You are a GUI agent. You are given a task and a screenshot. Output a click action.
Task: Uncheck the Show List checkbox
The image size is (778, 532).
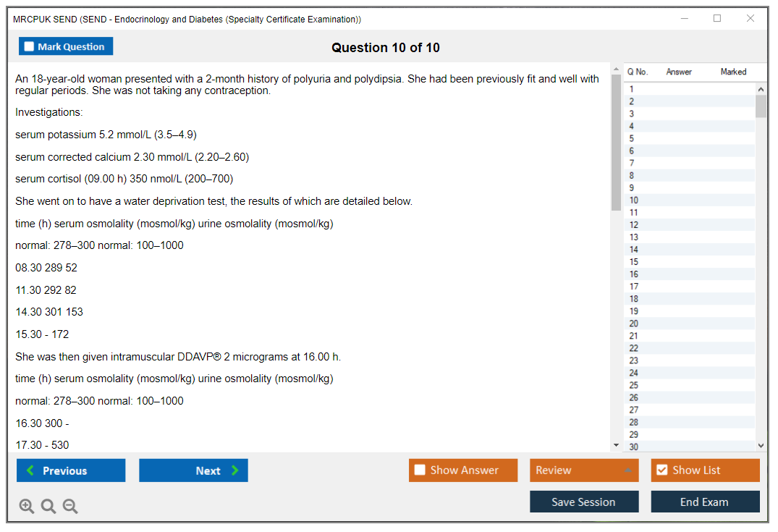(x=661, y=470)
